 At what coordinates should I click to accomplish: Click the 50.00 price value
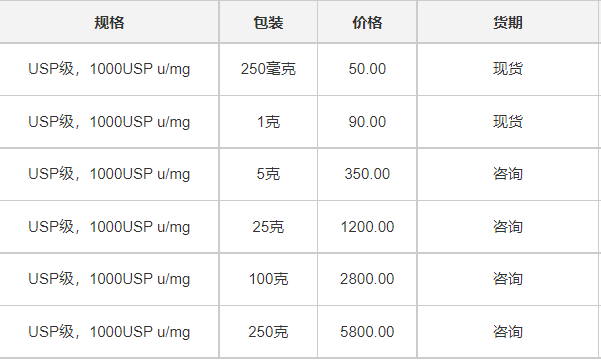(367, 69)
